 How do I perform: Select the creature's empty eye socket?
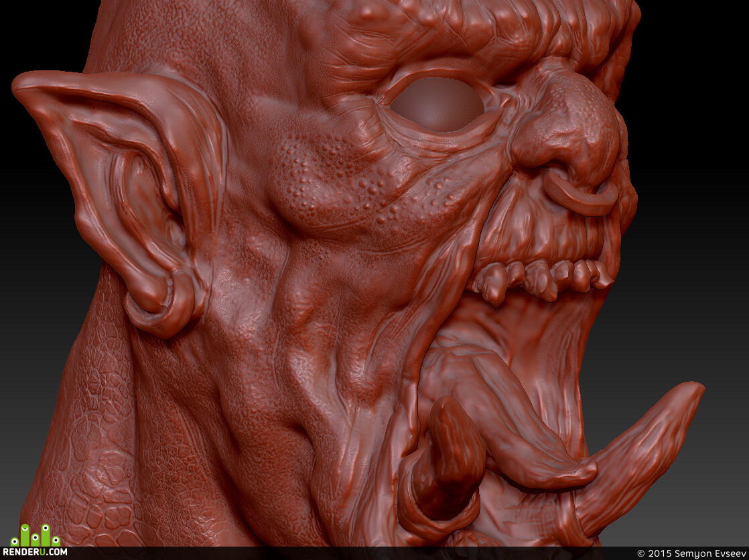[x=437, y=104]
